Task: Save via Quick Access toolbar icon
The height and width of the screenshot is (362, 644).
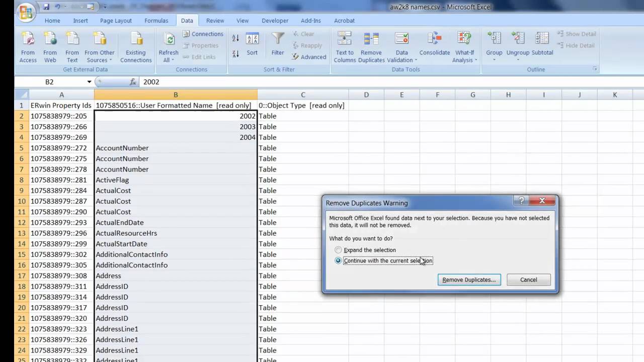Action: tap(46, 7)
